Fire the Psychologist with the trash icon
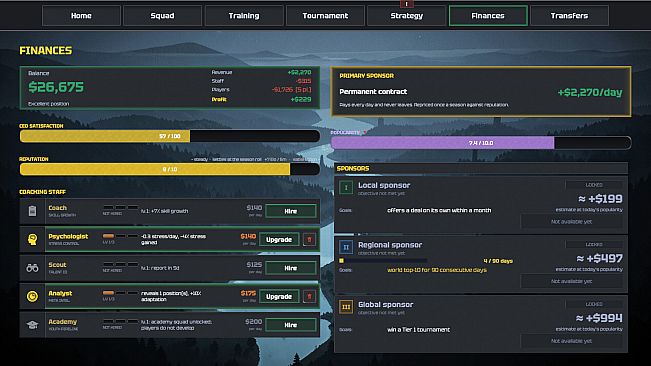Image resolution: width=651 pixels, height=366 pixels. [x=309, y=239]
